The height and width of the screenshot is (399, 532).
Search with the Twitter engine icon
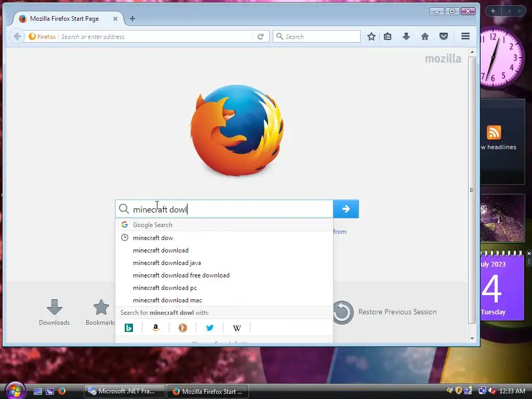click(210, 328)
